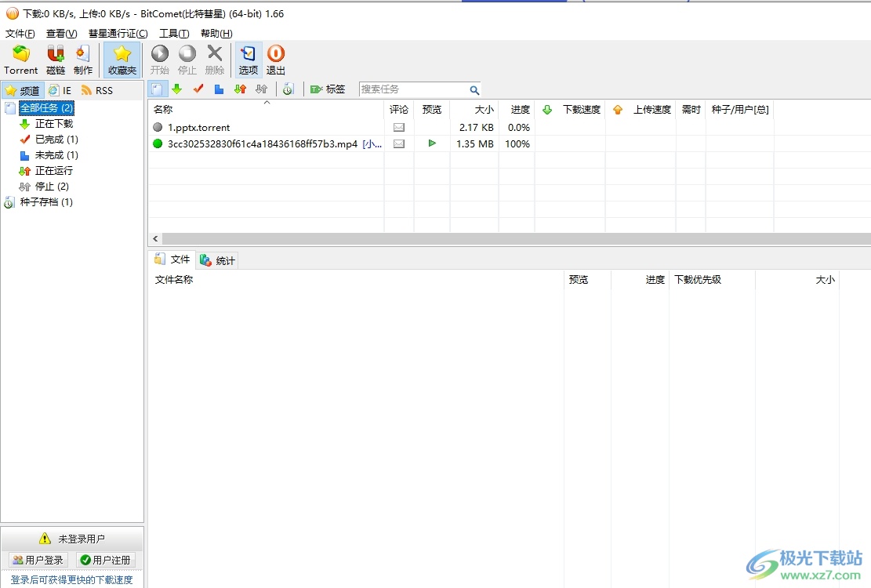Click the User Register (用户注册) button
871x588 pixels.
106,560
